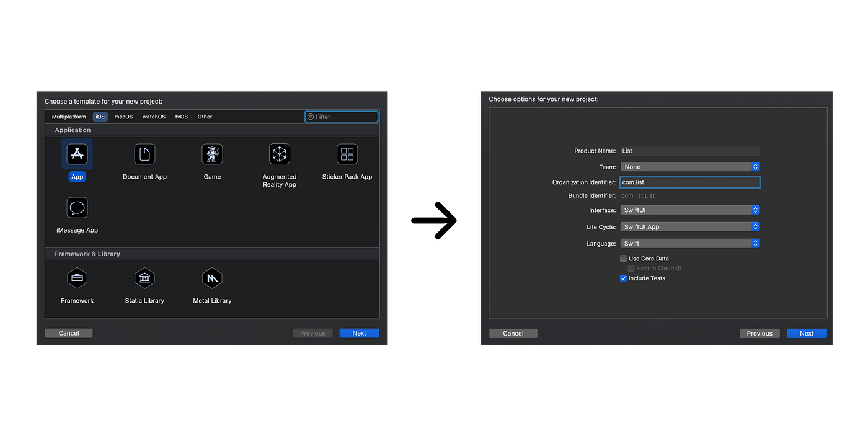Open the Interface selection menu

click(x=689, y=210)
